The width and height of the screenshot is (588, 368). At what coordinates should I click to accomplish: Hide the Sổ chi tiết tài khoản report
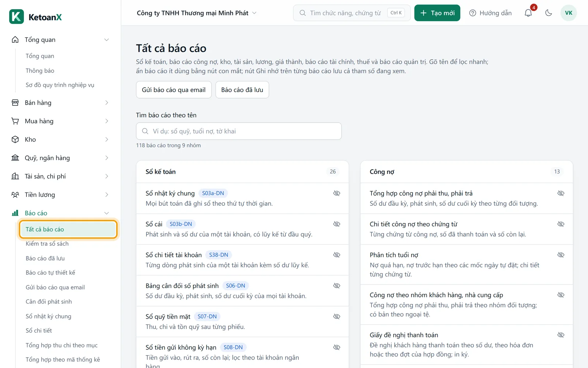pyautogui.click(x=337, y=255)
